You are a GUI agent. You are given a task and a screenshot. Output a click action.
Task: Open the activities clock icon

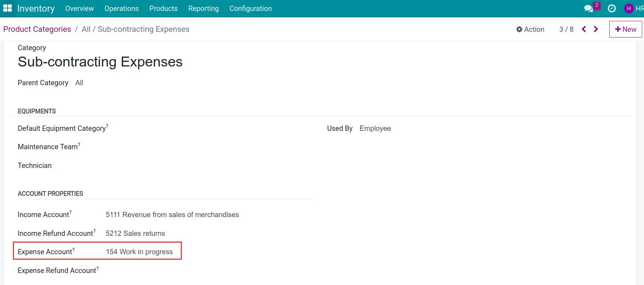[611, 8]
